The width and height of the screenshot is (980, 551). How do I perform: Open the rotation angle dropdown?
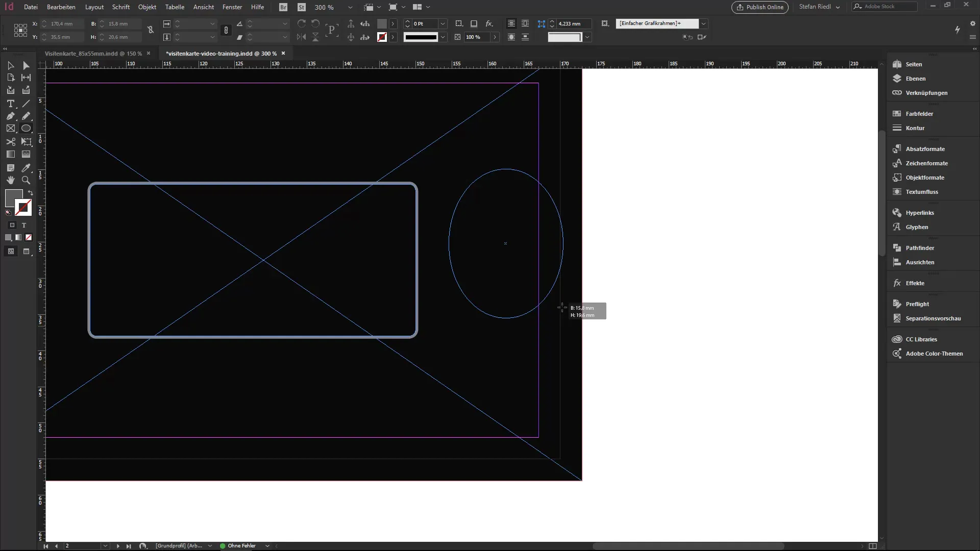tap(285, 23)
